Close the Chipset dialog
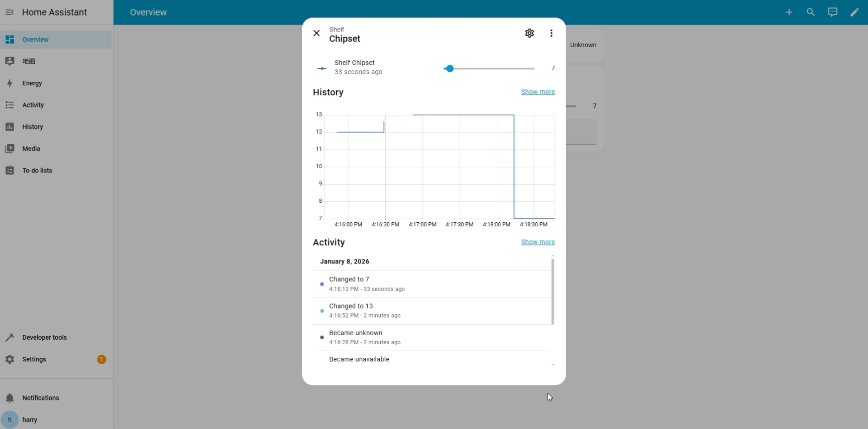Image resolution: width=868 pixels, height=429 pixels. click(x=316, y=33)
